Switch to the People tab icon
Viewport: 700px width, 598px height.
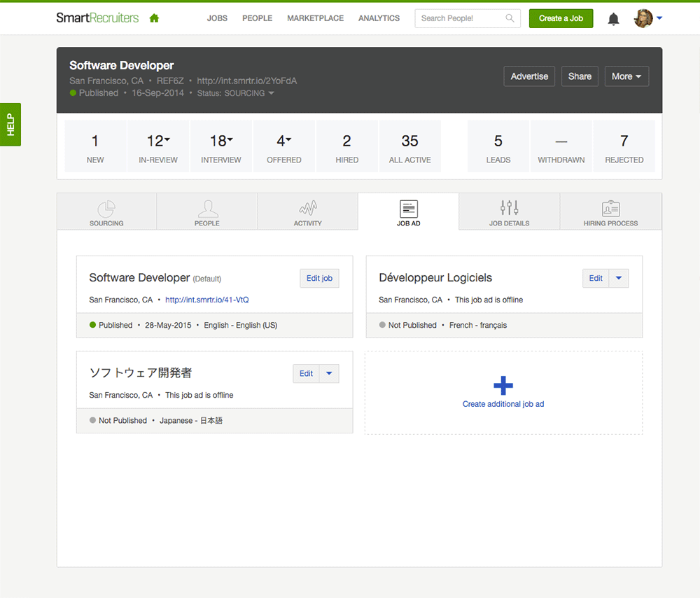point(206,209)
